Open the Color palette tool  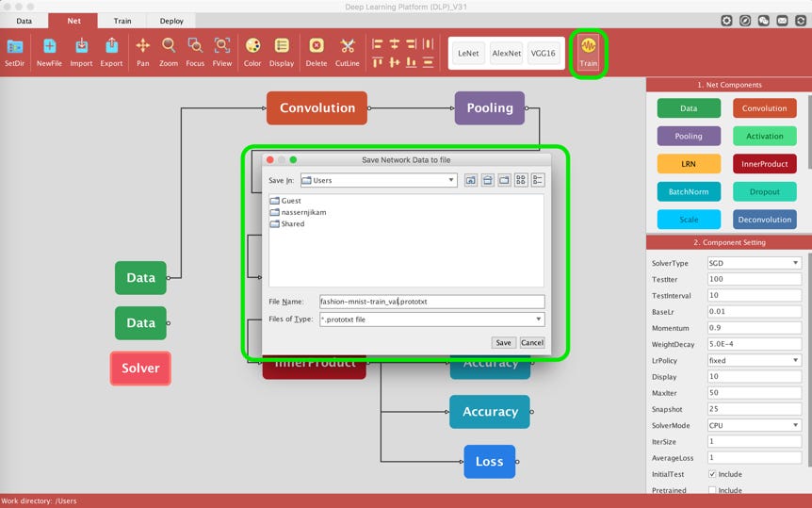pyautogui.click(x=252, y=45)
